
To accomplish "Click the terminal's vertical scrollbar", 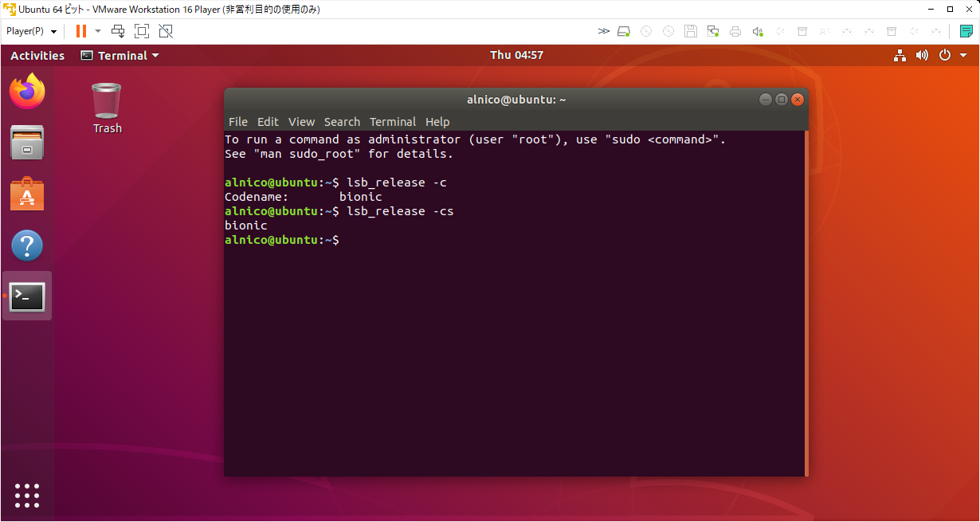I will click(806, 303).
